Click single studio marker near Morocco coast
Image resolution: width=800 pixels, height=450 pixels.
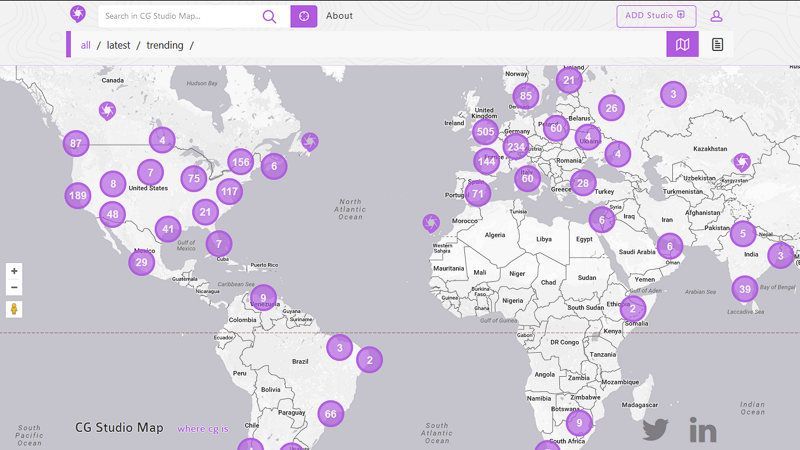click(x=431, y=222)
